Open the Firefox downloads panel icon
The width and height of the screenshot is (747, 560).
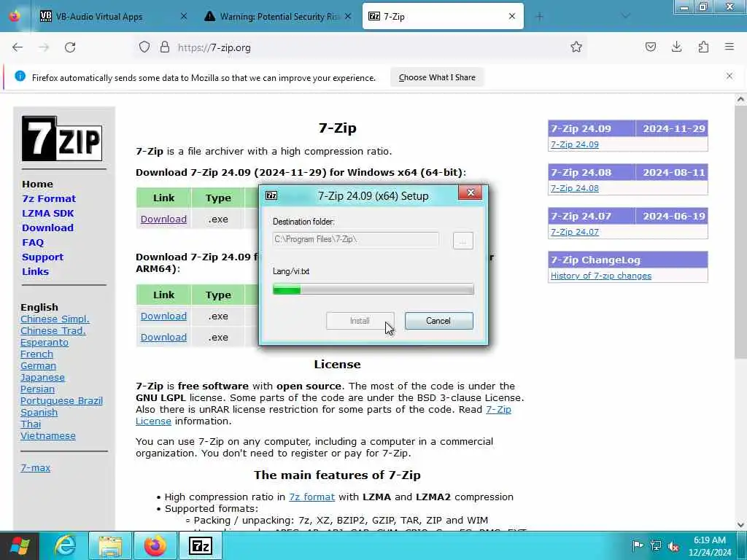[676, 47]
